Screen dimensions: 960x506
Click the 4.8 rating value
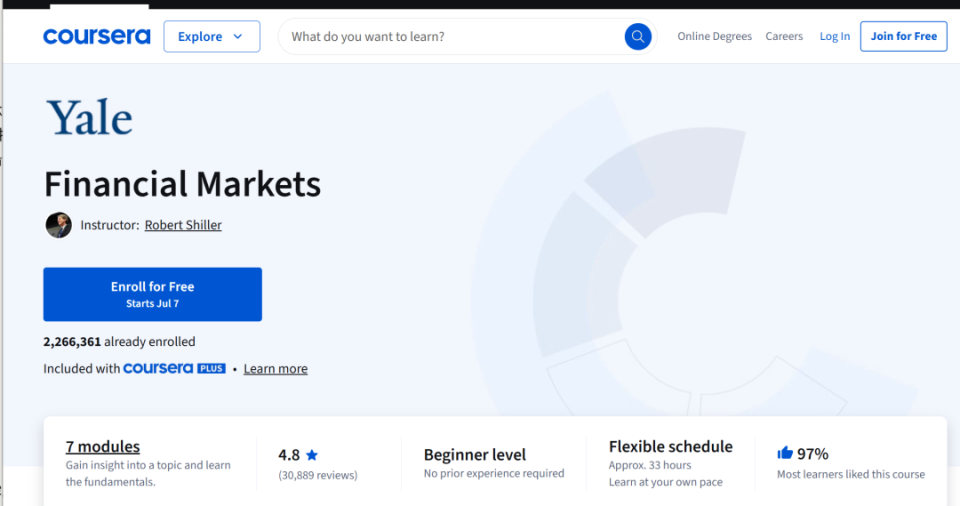289,455
